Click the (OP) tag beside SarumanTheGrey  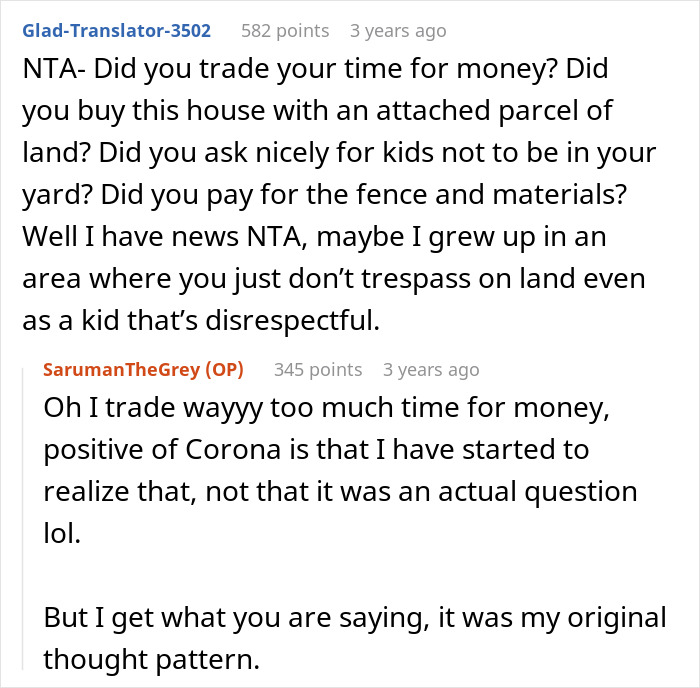[x=224, y=370]
